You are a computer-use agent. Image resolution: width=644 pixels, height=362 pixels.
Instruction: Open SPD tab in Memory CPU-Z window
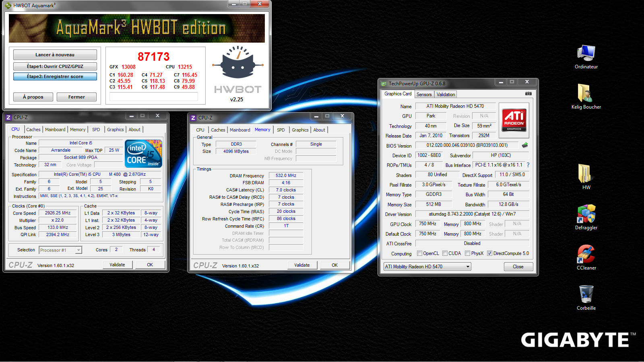pos(281,130)
